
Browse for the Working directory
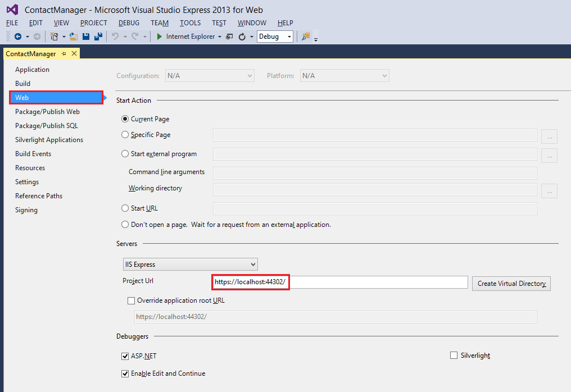[x=549, y=191]
